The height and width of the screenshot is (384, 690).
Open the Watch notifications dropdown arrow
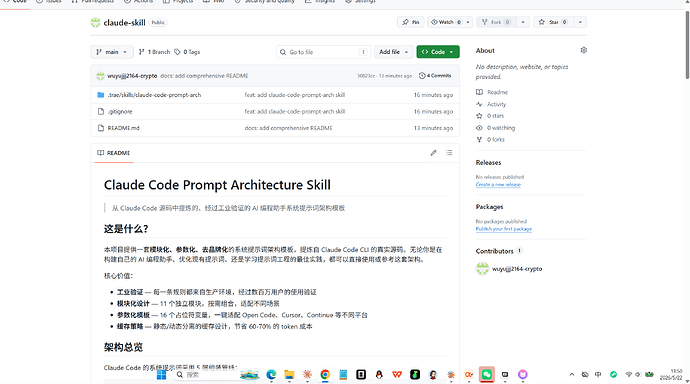pyautogui.click(x=468, y=22)
